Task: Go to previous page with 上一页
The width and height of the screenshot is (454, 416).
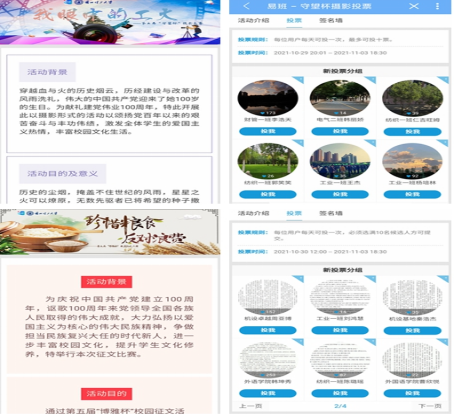Action: 251,406
